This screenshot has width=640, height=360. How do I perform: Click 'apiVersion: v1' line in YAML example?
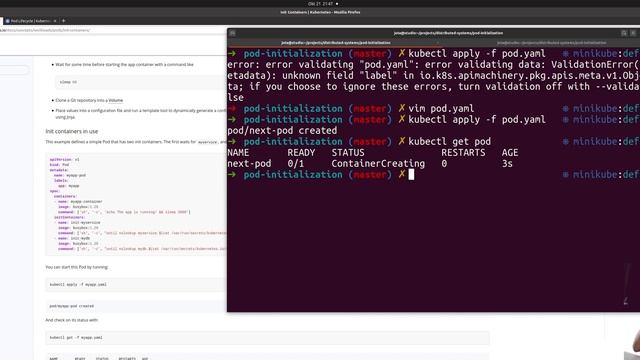(64, 160)
